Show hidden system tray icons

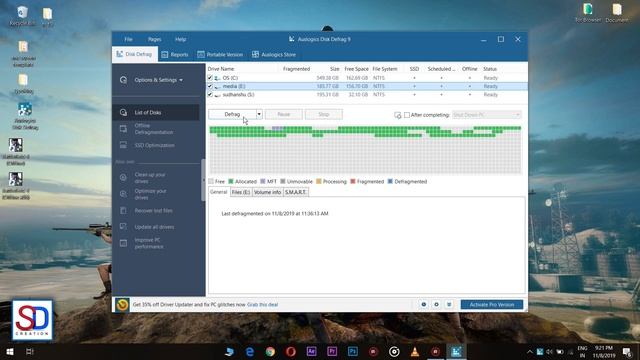click(529, 352)
